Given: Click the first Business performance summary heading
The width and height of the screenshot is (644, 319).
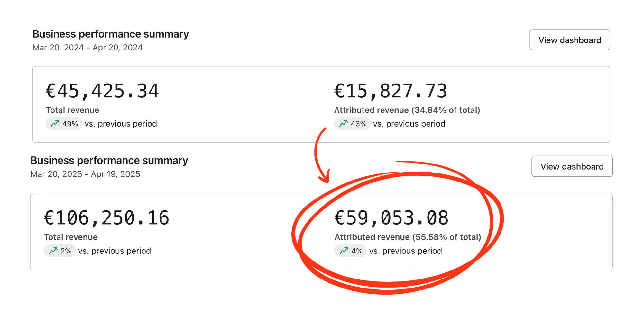Looking at the screenshot, I should [111, 34].
